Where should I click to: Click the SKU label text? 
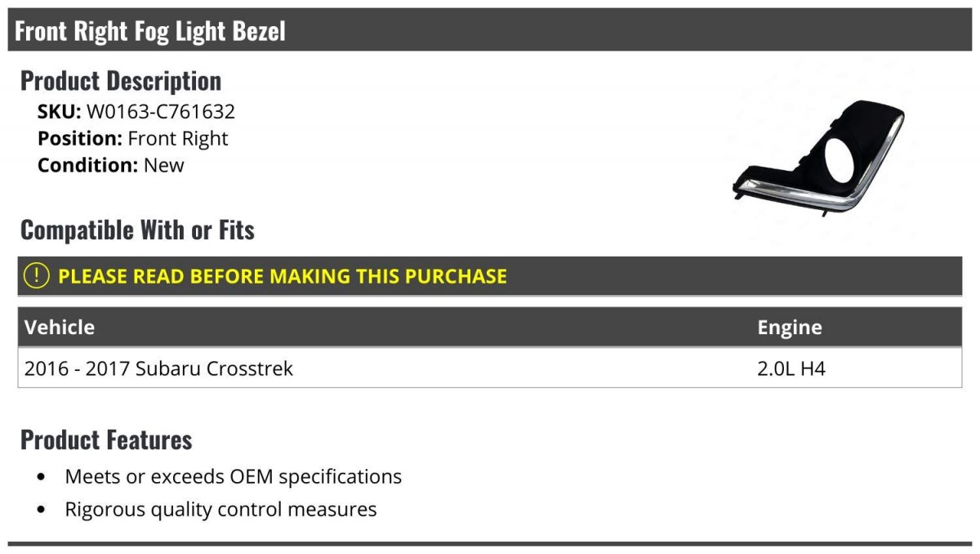click(60, 112)
